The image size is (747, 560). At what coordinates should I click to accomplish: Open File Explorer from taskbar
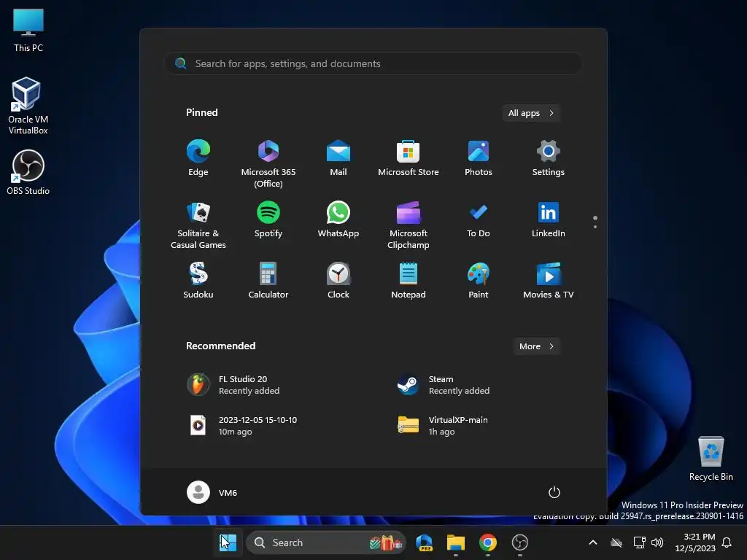click(x=456, y=542)
